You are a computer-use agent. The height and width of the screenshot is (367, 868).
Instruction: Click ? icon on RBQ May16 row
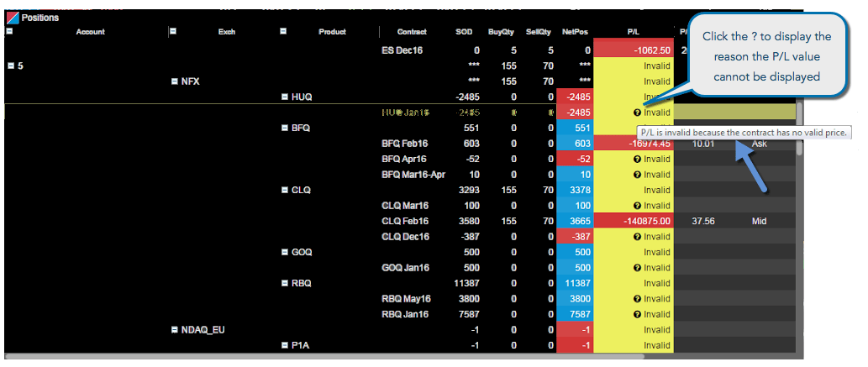pyautogui.click(x=637, y=298)
